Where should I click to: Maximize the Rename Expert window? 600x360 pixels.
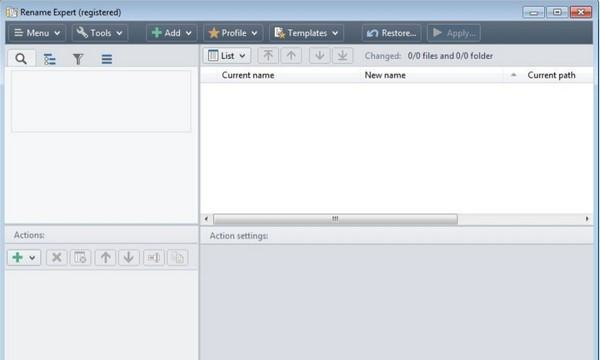coord(557,12)
